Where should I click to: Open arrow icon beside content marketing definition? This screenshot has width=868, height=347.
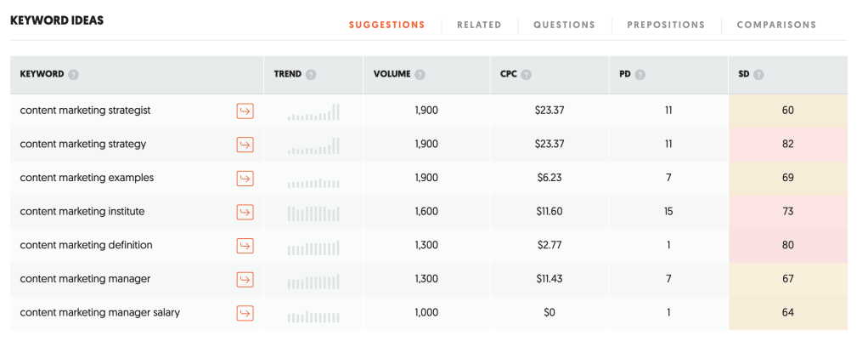[245, 246]
